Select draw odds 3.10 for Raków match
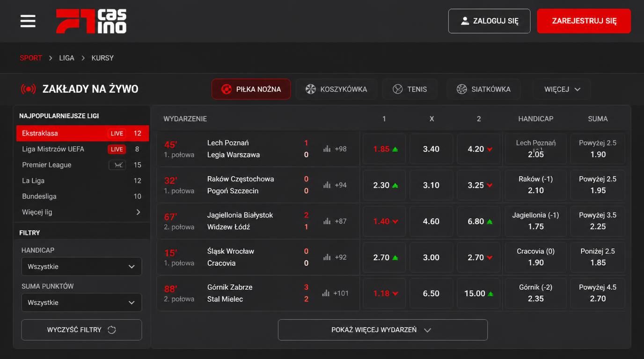This screenshot has height=359, width=644. (431, 185)
